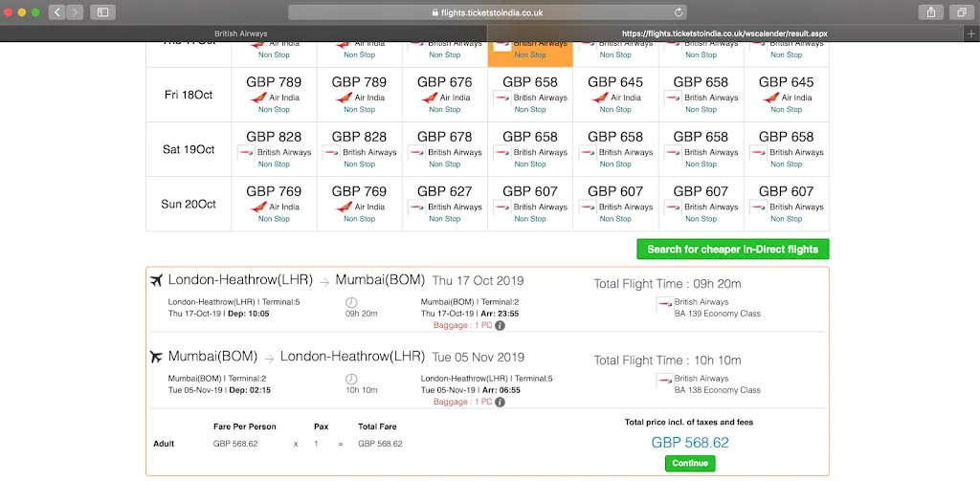The image size is (980, 481).
Task: Continue with the GBP 568.62 booking
Action: click(690, 464)
